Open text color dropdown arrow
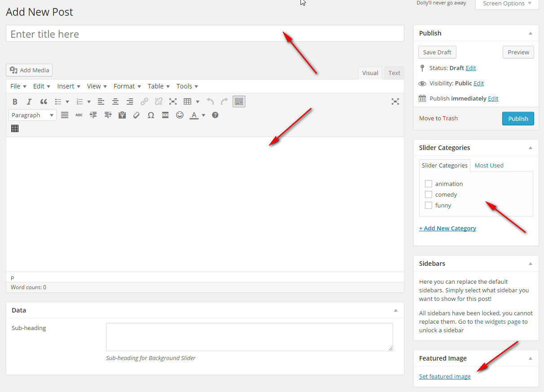 pos(203,115)
